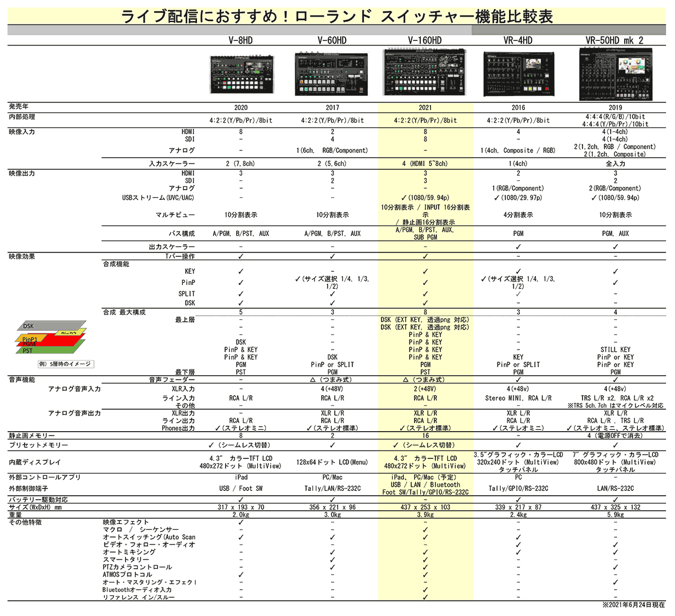Click the Bluetoothオーディオ入力 row label
675x616 pixels.
[x=137, y=590]
